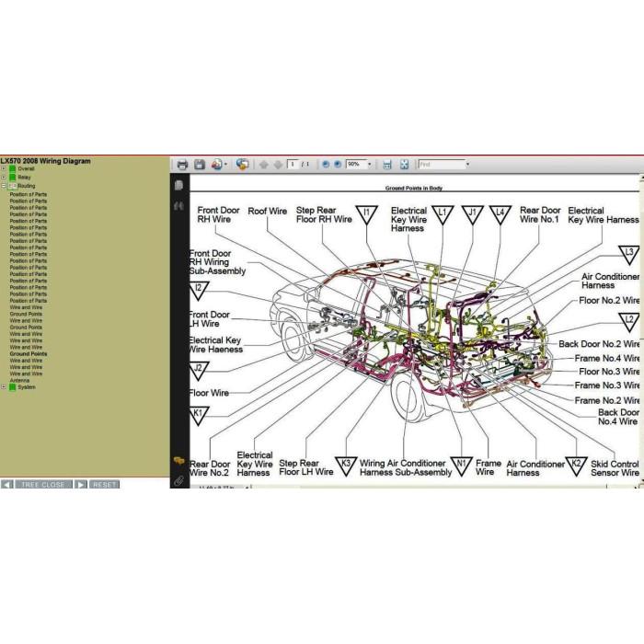644x644 pixels.
Task: Click the RESET button
Action: pyautogui.click(x=104, y=485)
